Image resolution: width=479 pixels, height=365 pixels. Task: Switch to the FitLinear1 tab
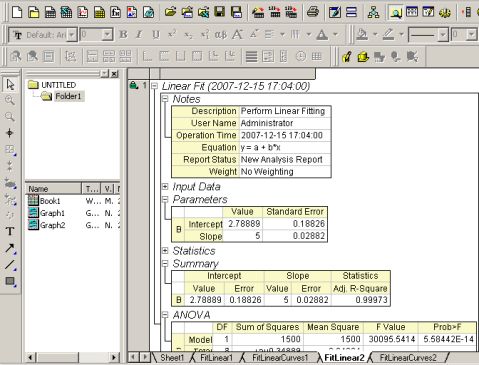(x=216, y=358)
